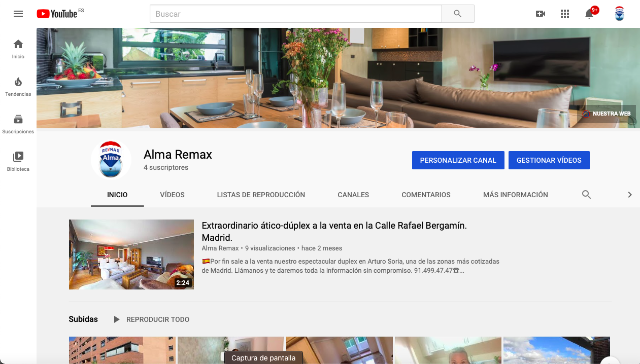Click the YouTube logo
640x364 pixels.
[57, 14]
